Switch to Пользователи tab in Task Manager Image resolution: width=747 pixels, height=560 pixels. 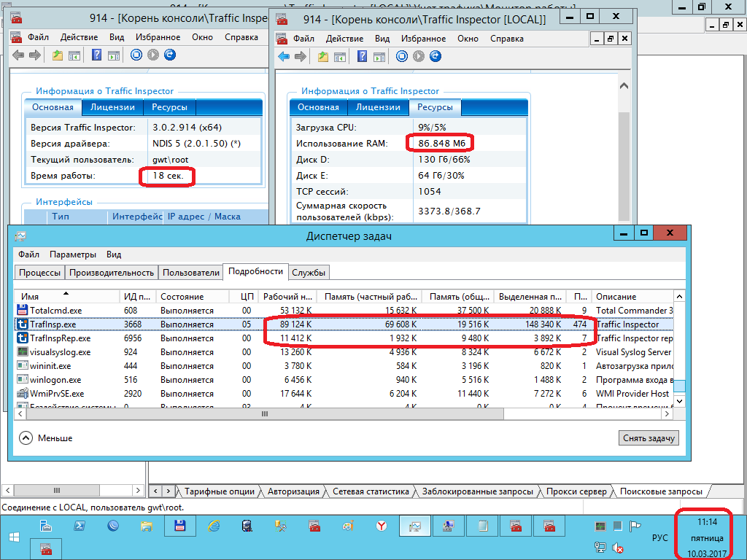click(191, 273)
